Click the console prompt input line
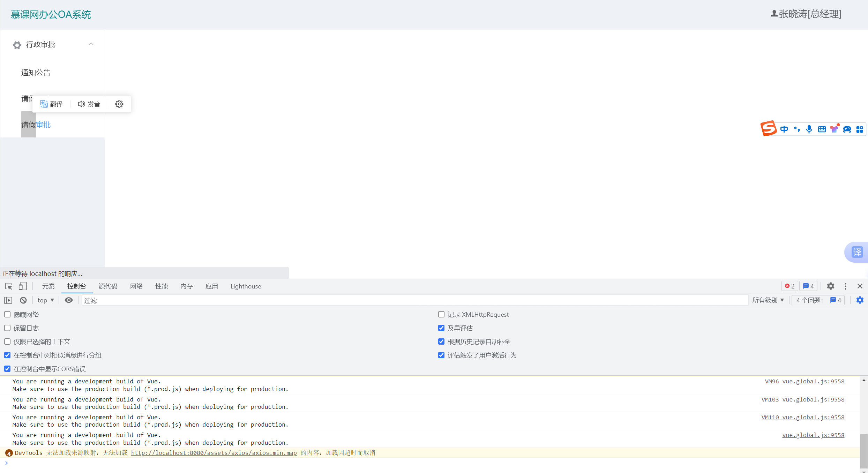This screenshot has width=868, height=473. coord(433,463)
